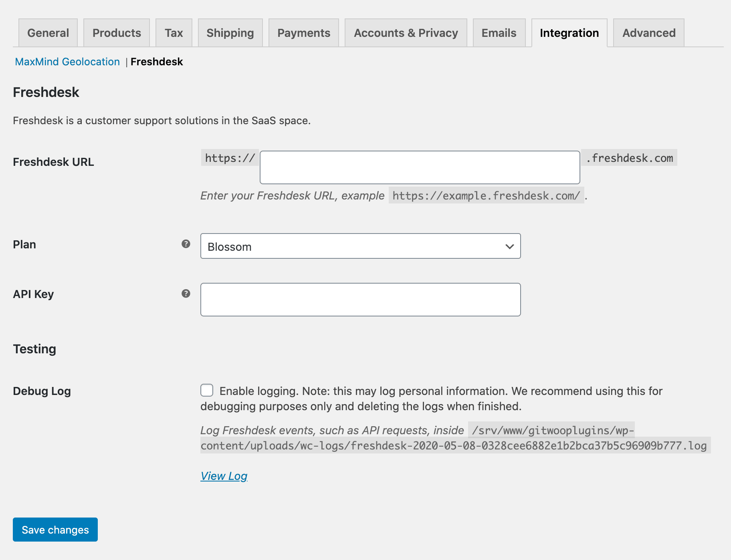This screenshot has height=560, width=731.
Task: Switch to the Products tab
Action: click(x=117, y=33)
